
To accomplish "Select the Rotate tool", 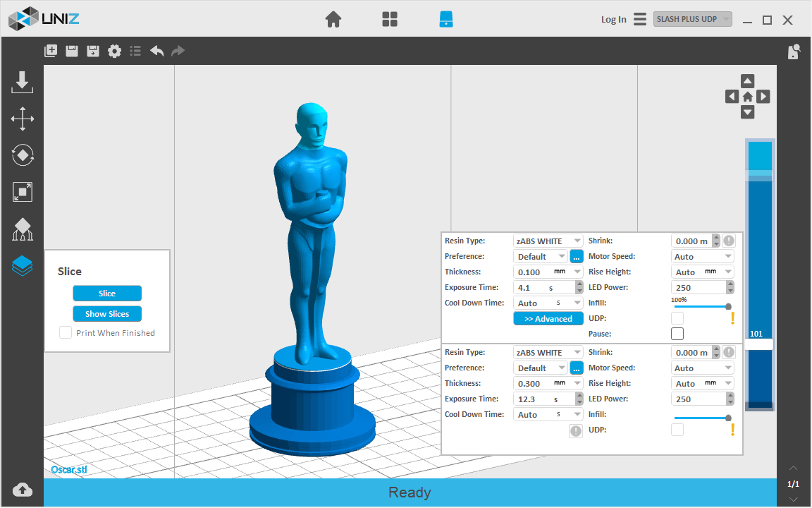I will tap(23, 155).
